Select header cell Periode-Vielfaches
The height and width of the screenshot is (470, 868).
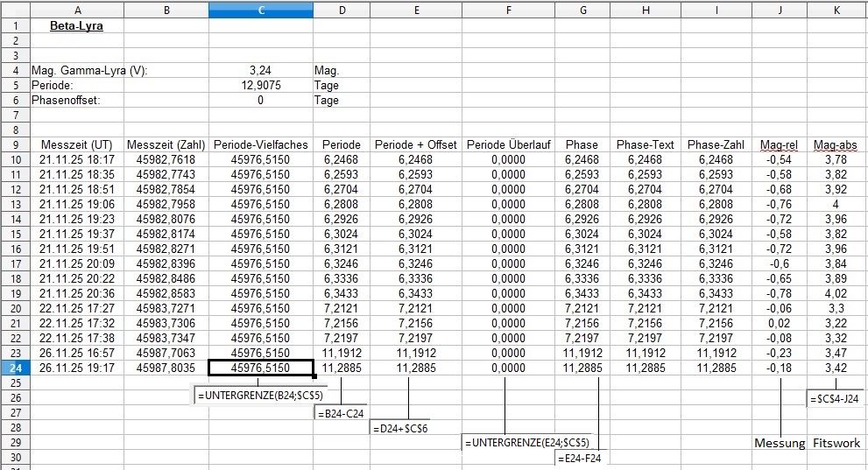(261, 145)
